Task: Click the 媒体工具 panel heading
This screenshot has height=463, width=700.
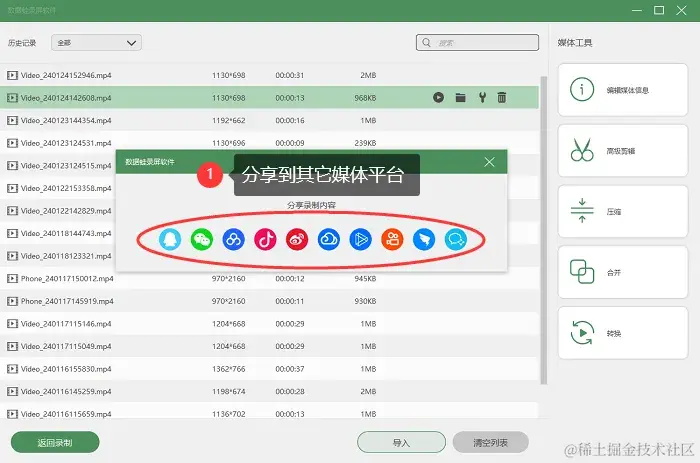Action: tap(575, 42)
